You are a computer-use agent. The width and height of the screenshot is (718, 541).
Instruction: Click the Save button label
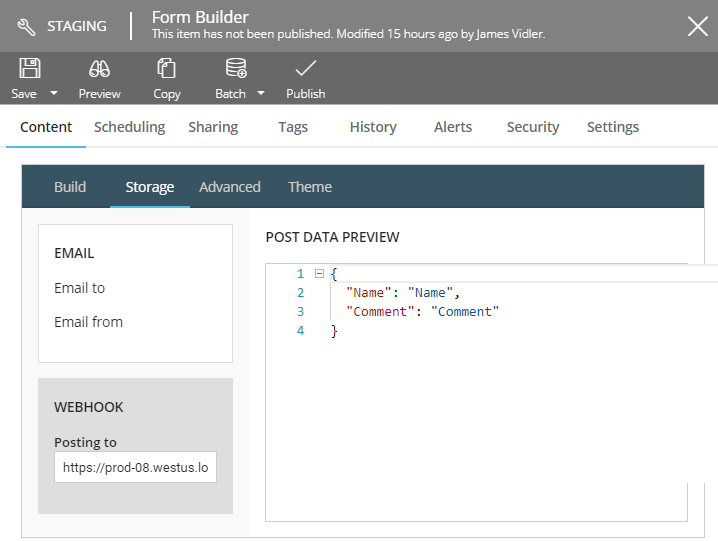point(24,93)
